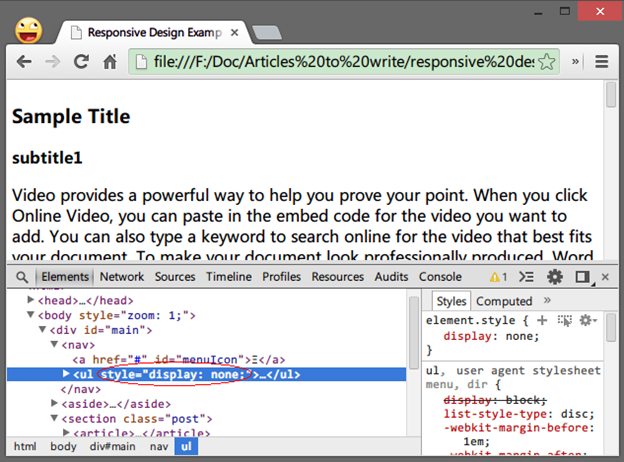
Task: Open the Styles pane gear dropdown
Action: [588, 320]
